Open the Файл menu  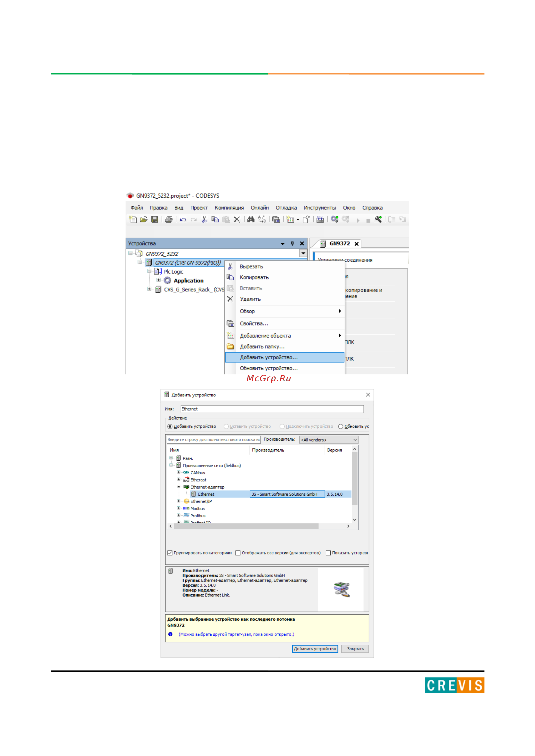point(137,208)
